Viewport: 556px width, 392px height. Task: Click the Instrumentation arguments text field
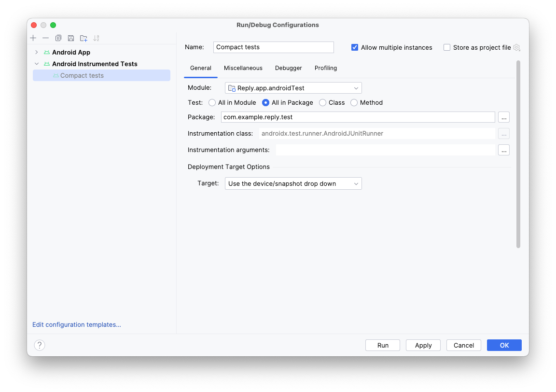(385, 150)
